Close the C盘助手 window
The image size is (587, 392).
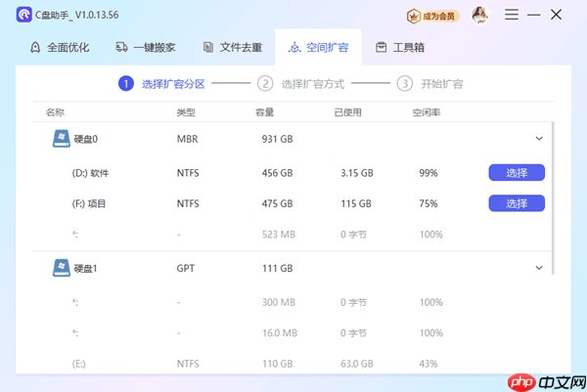click(x=556, y=15)
